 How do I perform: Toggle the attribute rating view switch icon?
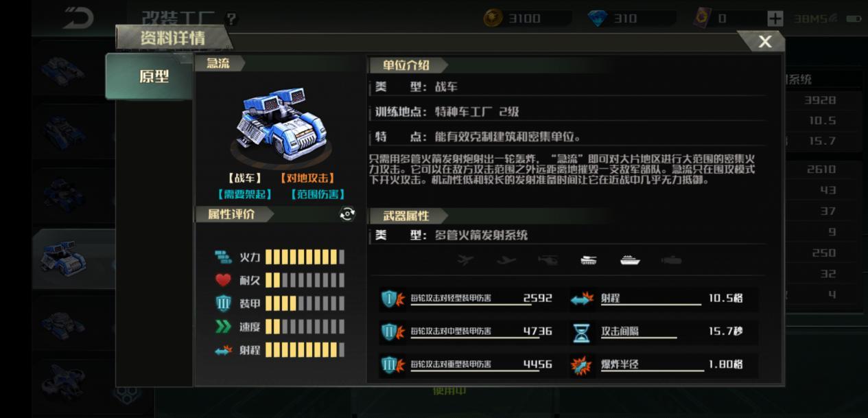click(348, 214)
